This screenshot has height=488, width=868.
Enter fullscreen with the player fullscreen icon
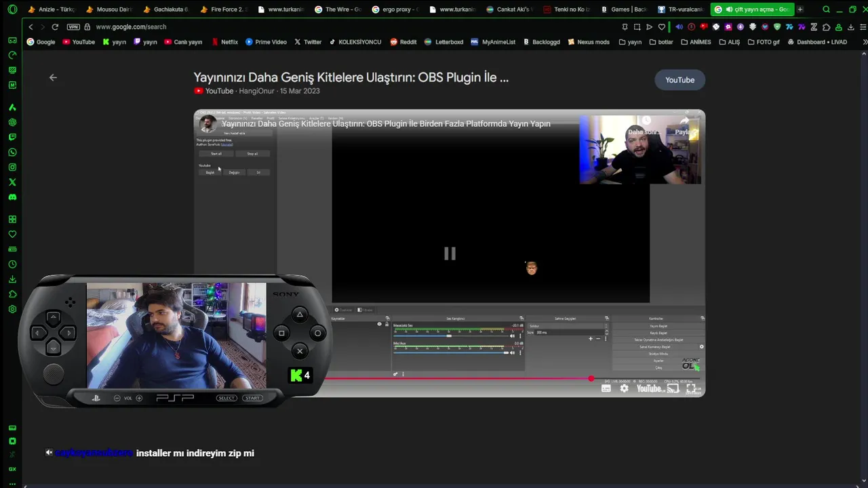(x=691, y=388)
